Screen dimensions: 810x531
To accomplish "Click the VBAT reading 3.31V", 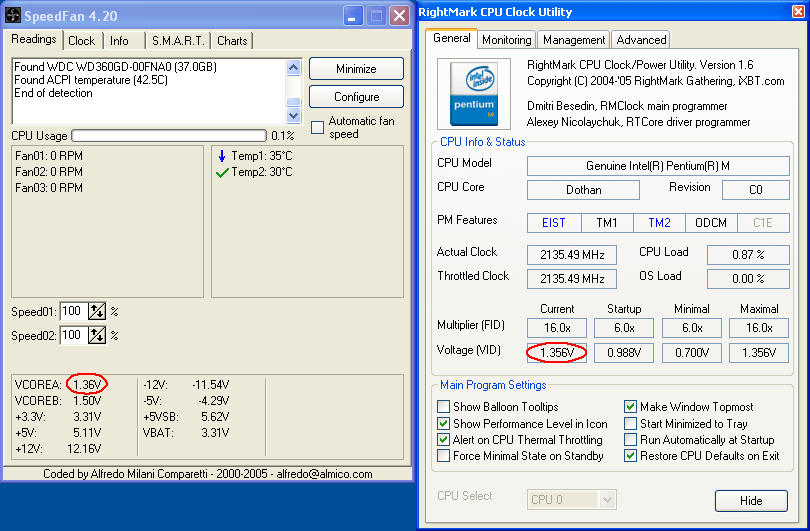I will point(215,433).
